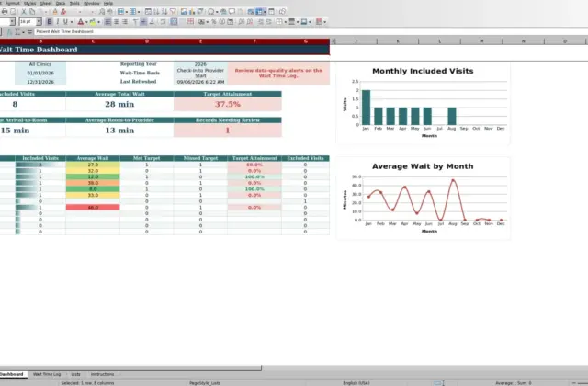588x386 pixels.
Task: Open the Sheet menu
Action: (x=46, y=3)
